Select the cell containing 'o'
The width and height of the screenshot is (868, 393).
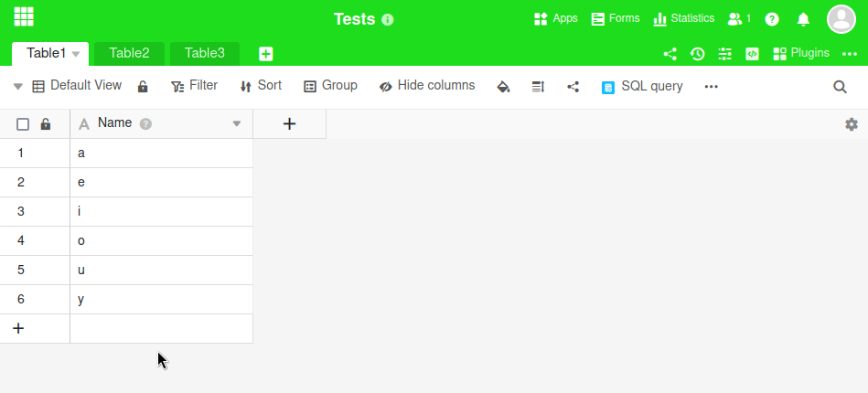(161, 240)
